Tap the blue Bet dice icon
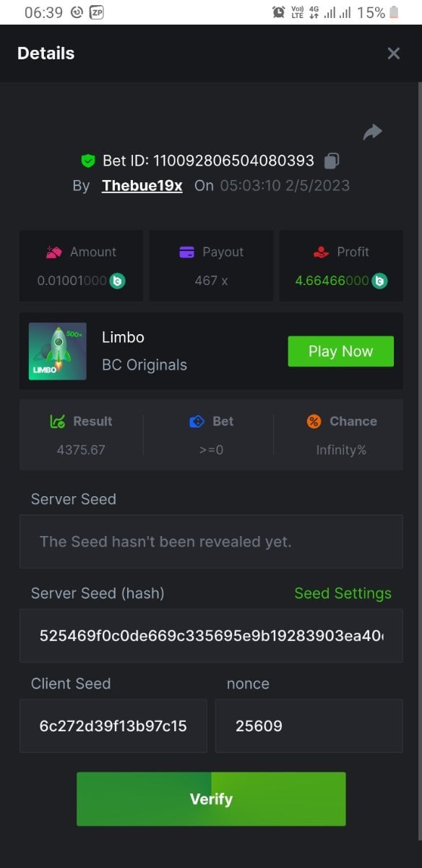Screen dimensions: 422x868 (197, 421)
